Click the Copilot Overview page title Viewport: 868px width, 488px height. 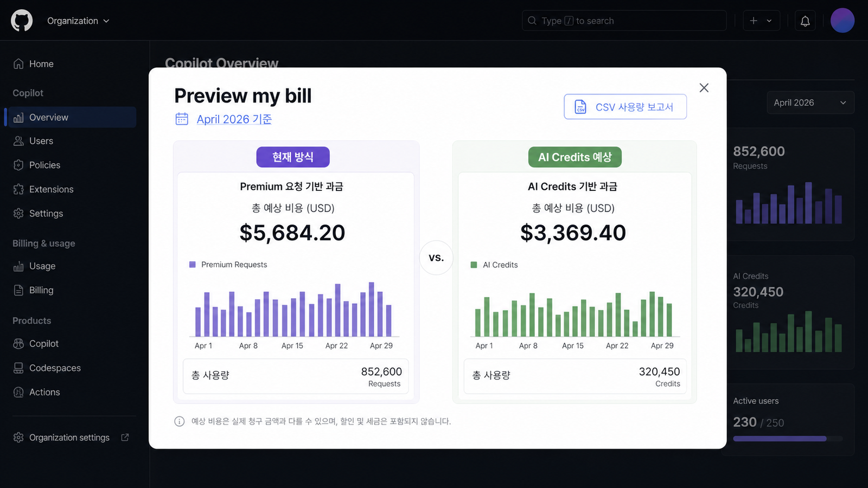(222, 63)
